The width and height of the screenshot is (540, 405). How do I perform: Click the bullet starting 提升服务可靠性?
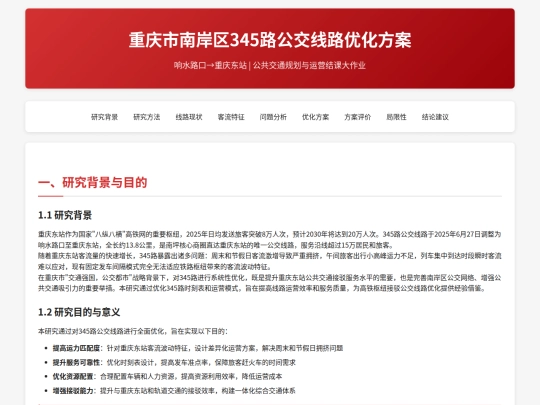tap(174, 362)
